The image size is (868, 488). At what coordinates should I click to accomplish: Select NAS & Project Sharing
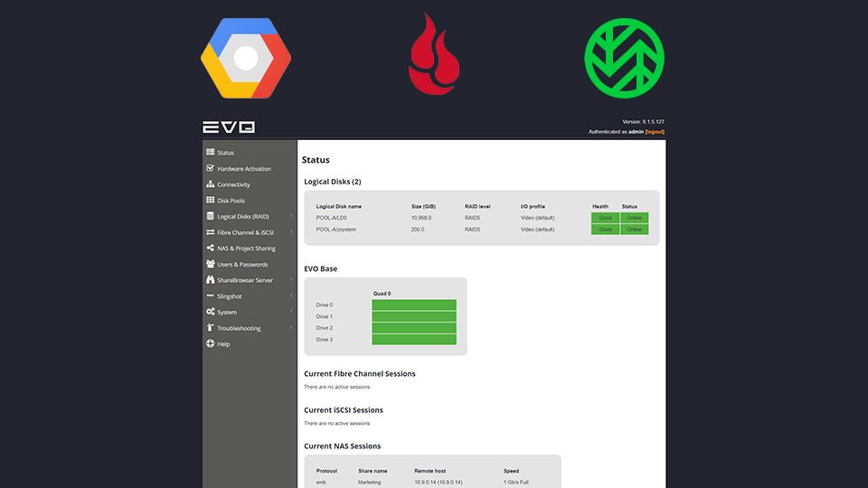(246, 249)
